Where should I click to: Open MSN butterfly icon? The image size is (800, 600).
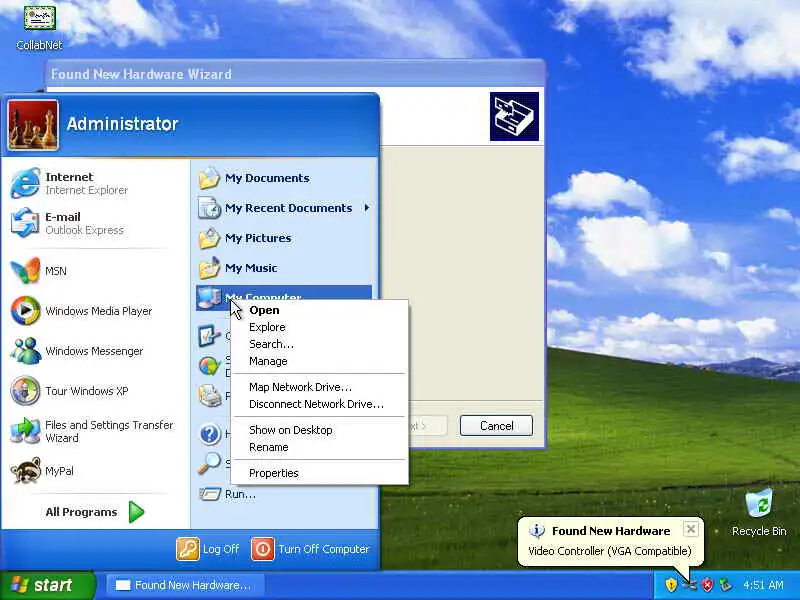pyautogui.click(x=25, y=270)
